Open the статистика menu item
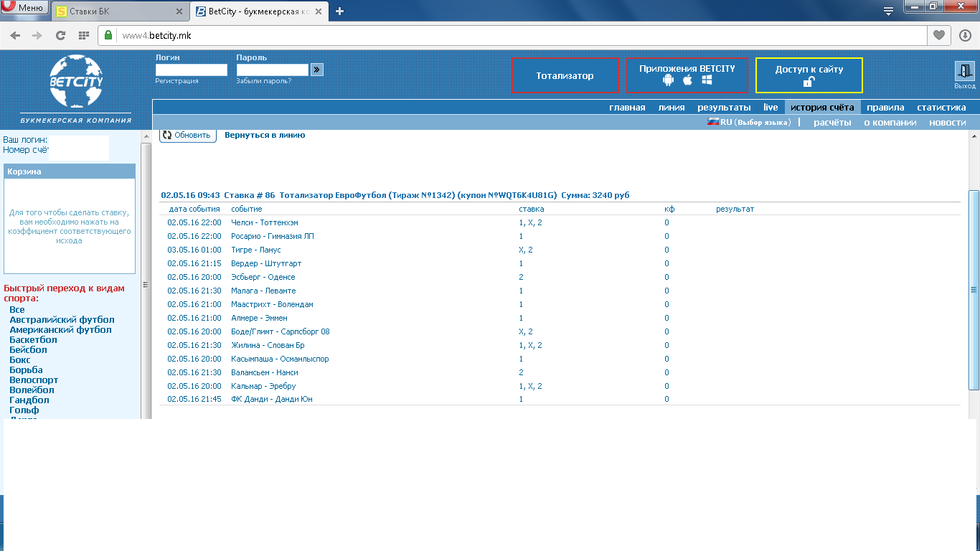The image size is (980, 551). pos(941,108)
